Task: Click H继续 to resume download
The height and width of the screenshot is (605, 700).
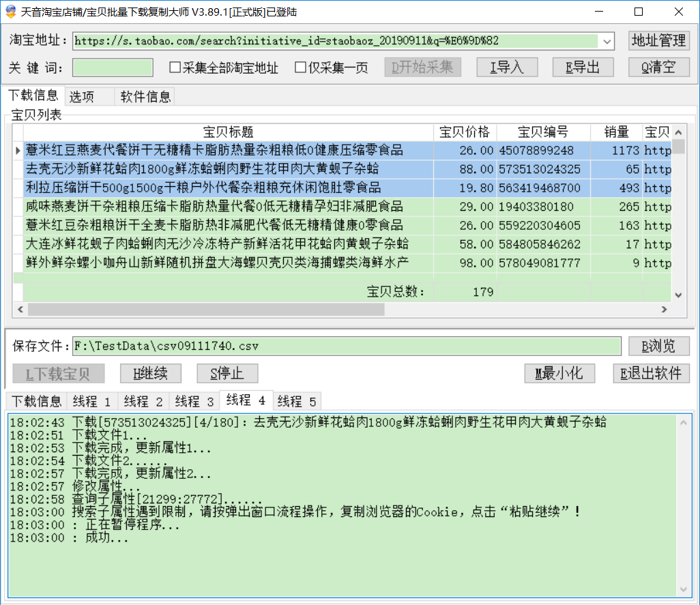Action: 150,373
